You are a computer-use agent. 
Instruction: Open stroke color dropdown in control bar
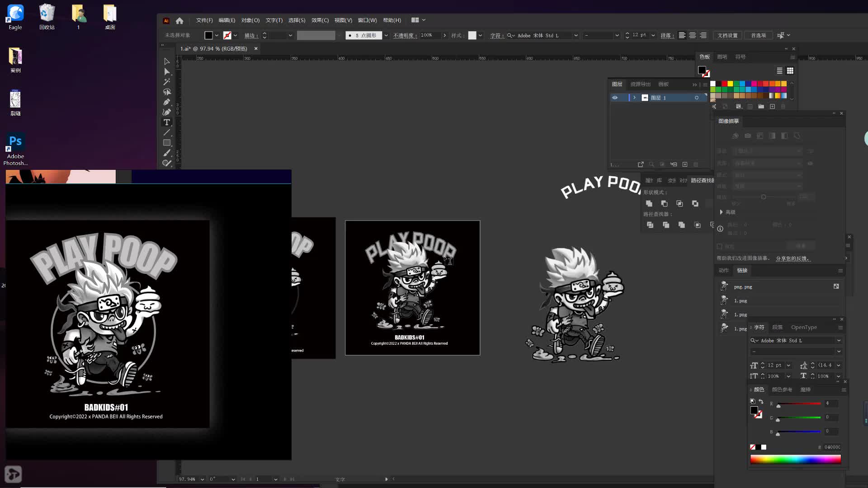click(x=235, y=35)
